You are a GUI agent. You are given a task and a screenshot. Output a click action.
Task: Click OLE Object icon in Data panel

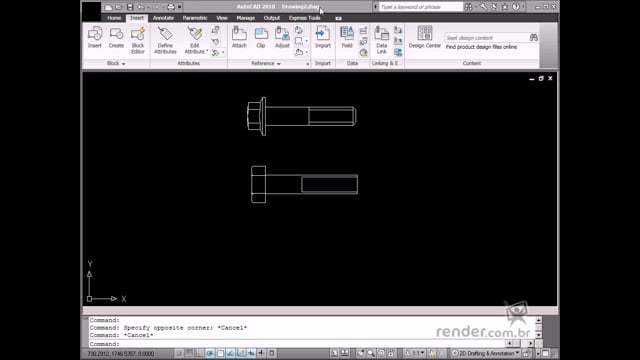pyautogui.click(x=363, y=41)
